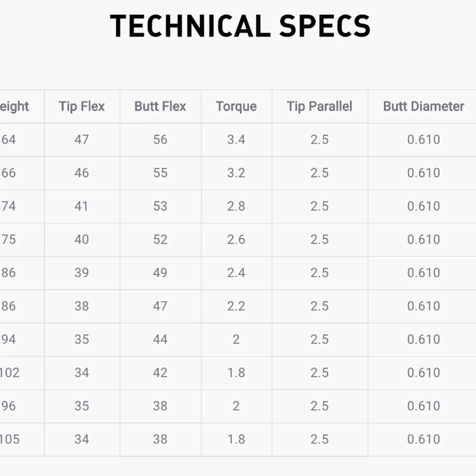
Task: Select the weight value 105 cell
Action: click(x=22, y=440)
